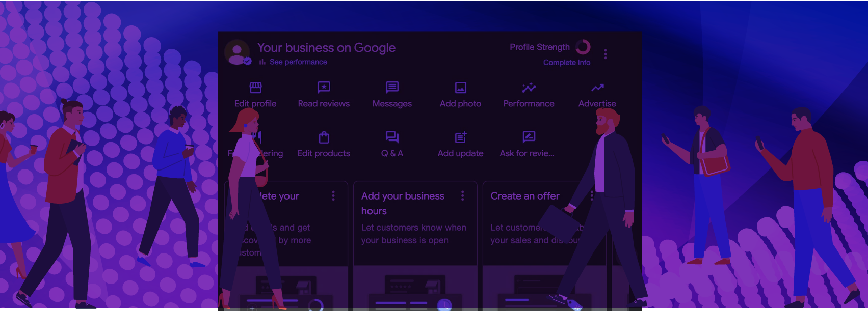Click the Add update post icon
Screen dimensions: 868x311
click(x=461, y=137)
